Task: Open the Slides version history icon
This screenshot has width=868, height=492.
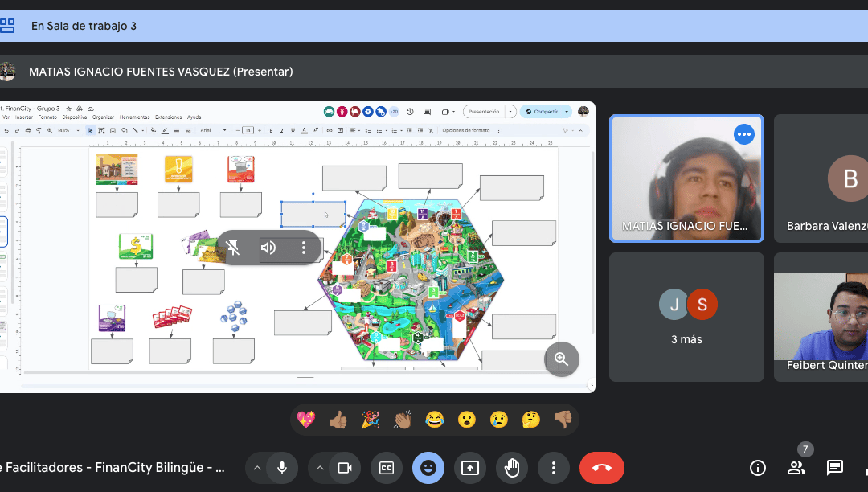Action: 410,112
